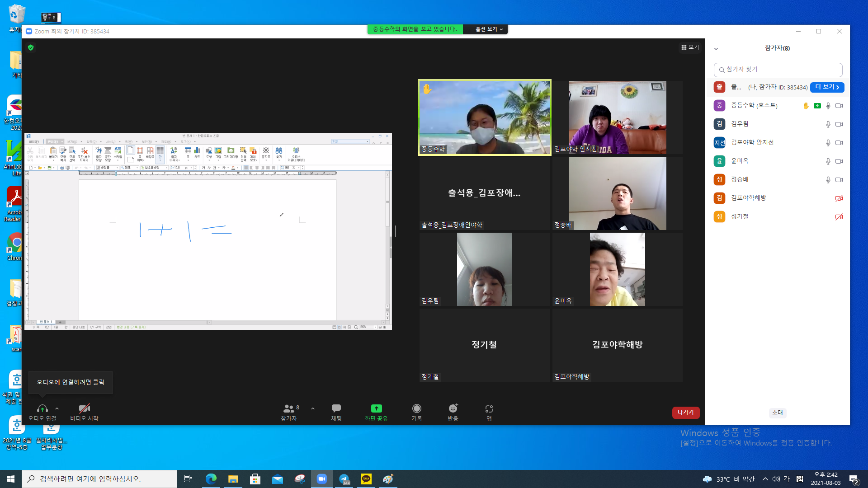Click the 정승배 video thumbnail
Image resolution: width=868 pixels, height=488 pixels.
coord(617,193)
